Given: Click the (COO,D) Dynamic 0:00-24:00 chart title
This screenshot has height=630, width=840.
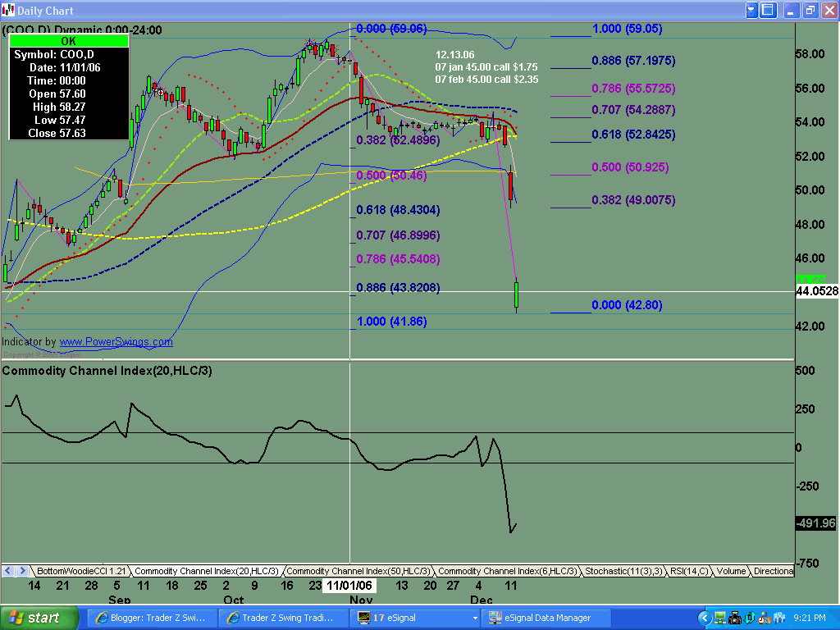Looking at the screenshot, I should pos(82,30).
